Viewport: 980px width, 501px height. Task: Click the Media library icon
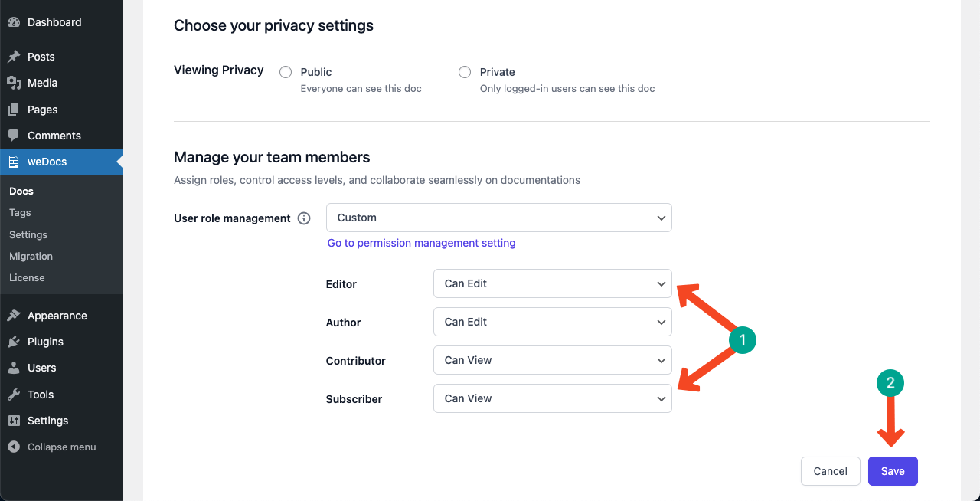(x=14, y=83)
